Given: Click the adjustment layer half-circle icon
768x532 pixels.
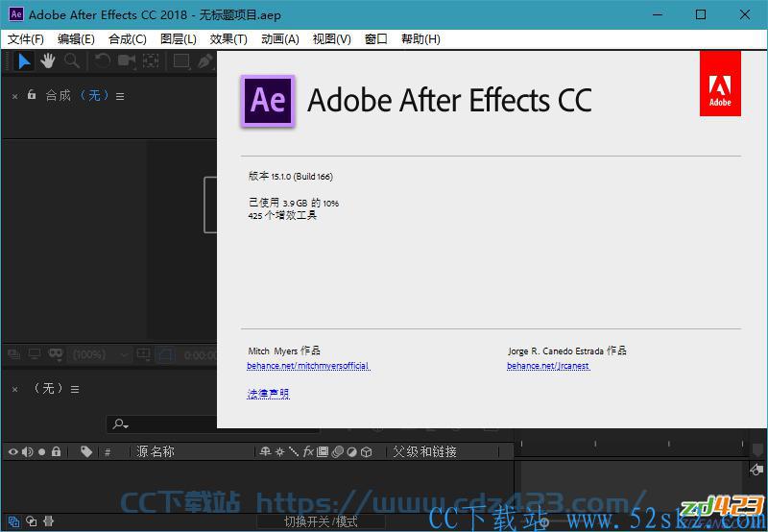Looking at the screenshot, I should click(351, 451).
